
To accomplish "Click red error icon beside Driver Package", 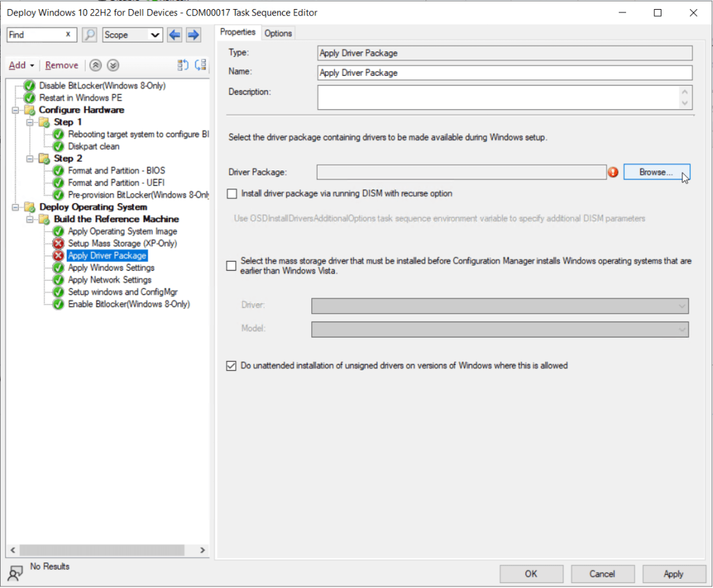I will pos(613,172).
